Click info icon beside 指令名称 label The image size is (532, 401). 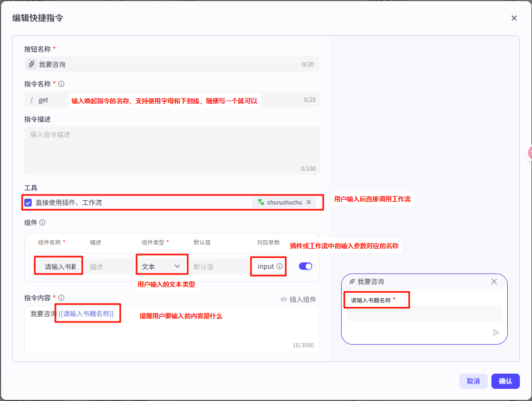pos(62,84)
